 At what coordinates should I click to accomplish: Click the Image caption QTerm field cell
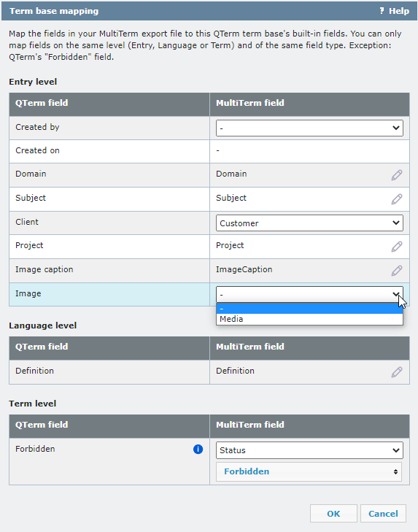(x=109, y=270)
